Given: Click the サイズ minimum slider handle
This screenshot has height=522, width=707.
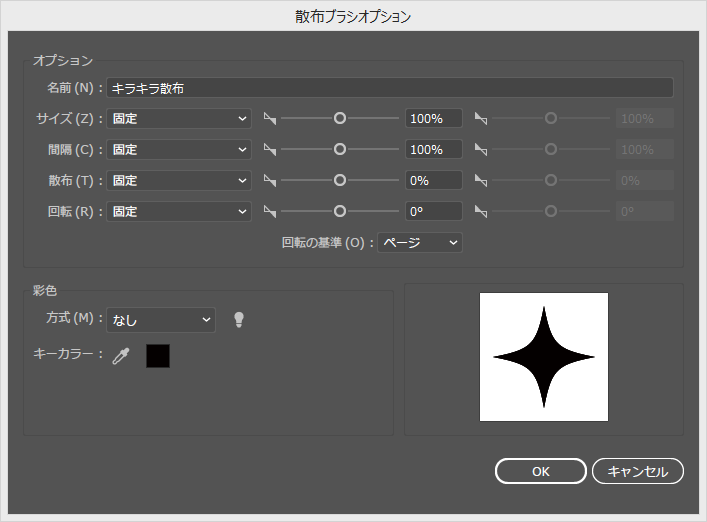Looking at the screenshot, I should coord(340,119).
